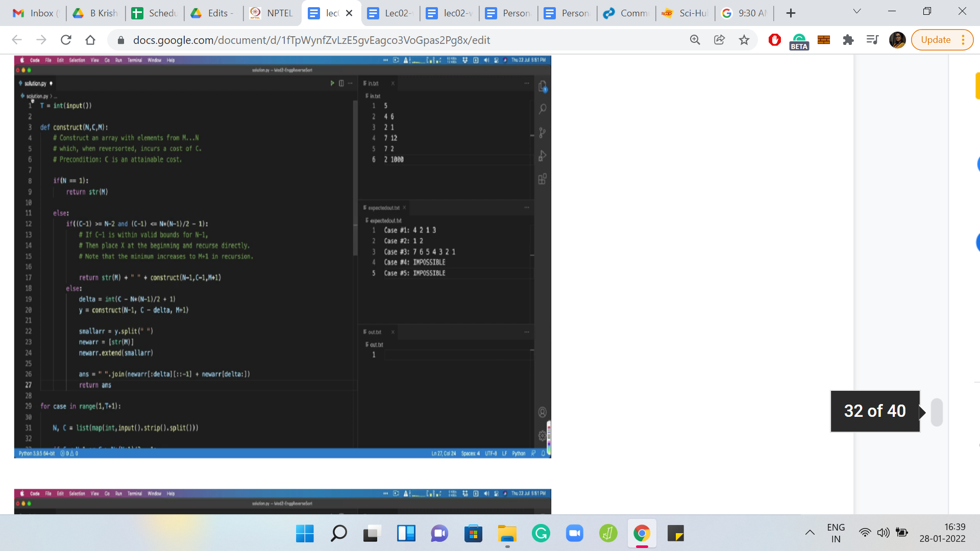Open Zoom from the taskbar
980x551 pixels.
(x=574, y=534)
